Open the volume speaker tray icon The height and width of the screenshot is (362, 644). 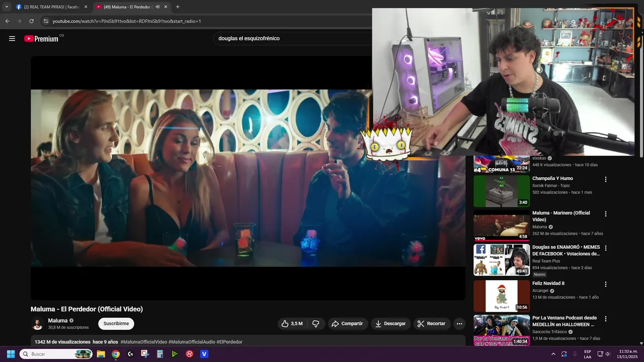608,354
